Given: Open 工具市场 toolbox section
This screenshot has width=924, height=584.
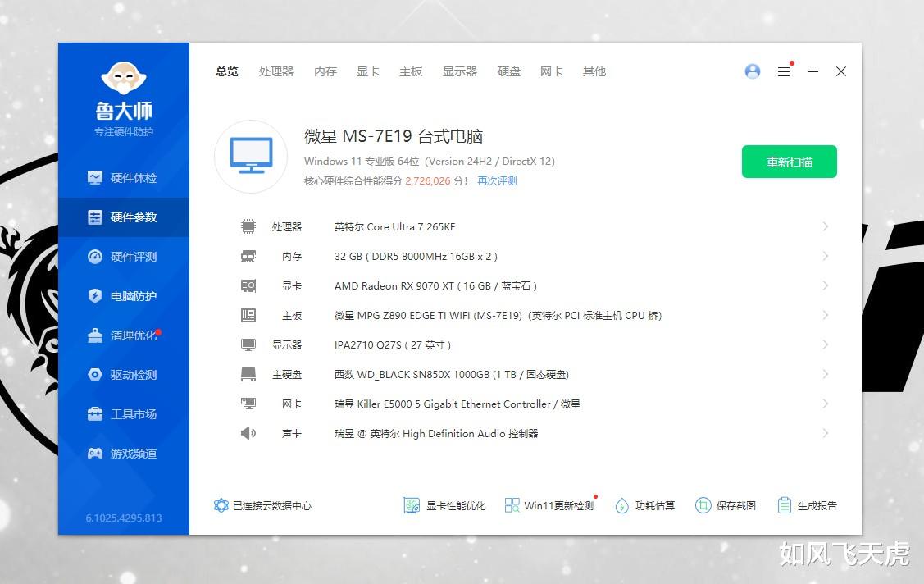Looking at the screenshot, I should tap(123, 414).
